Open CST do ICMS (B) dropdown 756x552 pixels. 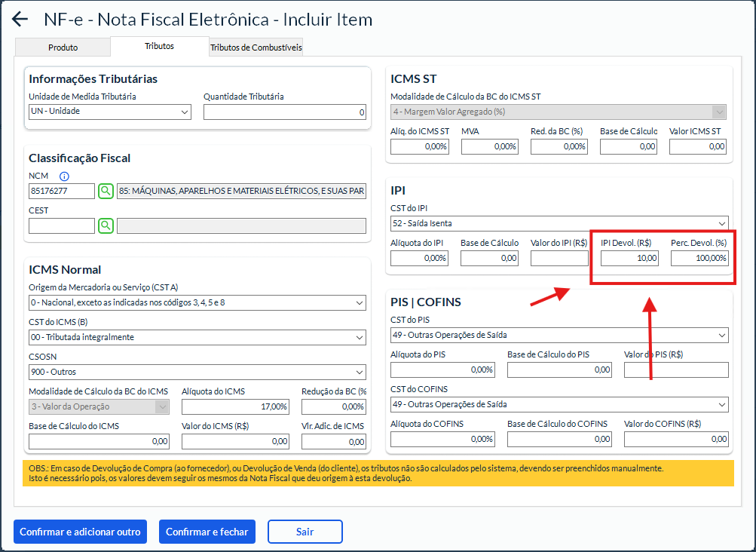coord(197,338)
